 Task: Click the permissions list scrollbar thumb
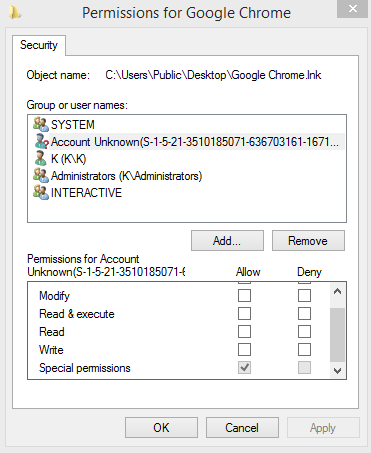pyautogui.click(x=337, y=335)
